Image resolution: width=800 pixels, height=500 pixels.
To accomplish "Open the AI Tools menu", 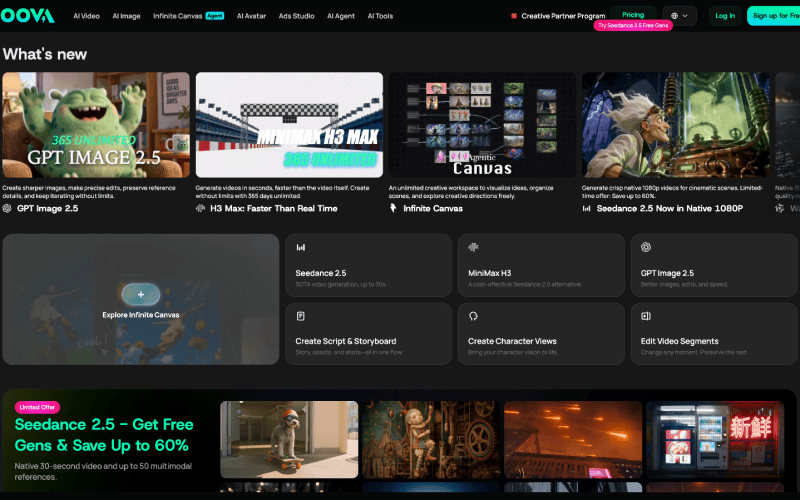I will [380, 16].
